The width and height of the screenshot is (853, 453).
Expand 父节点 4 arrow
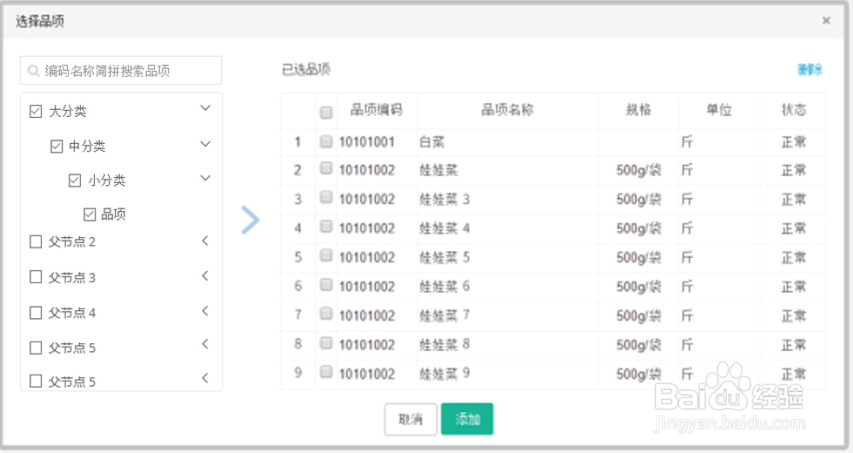[205, 311]
